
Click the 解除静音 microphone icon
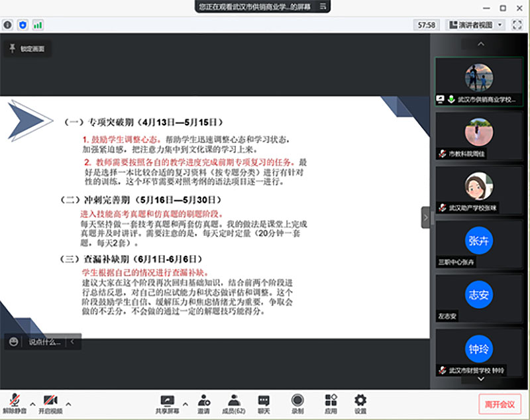click(14, 400)
